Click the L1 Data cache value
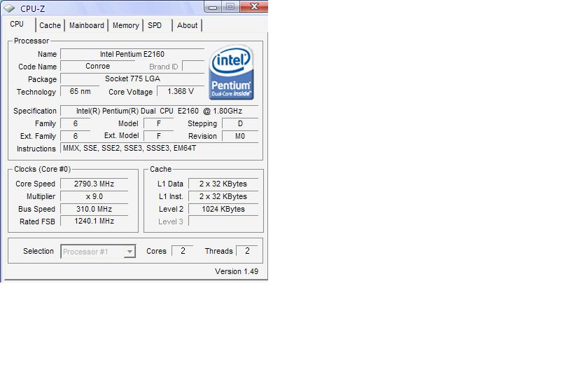 click(223, 184)
